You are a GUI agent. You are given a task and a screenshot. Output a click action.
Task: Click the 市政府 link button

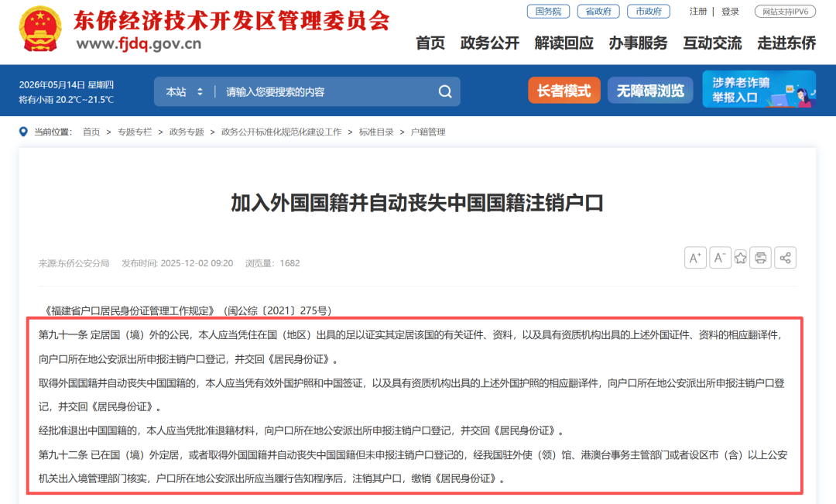click(649, 11)
